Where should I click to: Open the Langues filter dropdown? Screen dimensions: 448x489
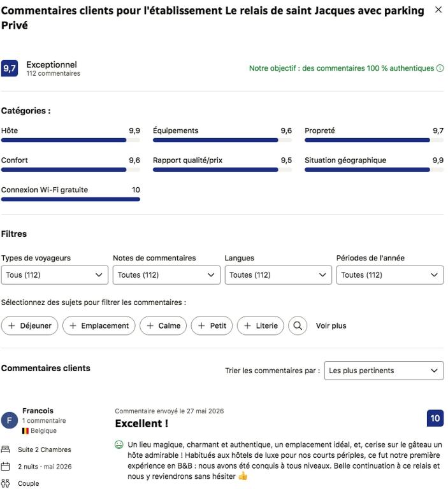(x=278, y=275)
